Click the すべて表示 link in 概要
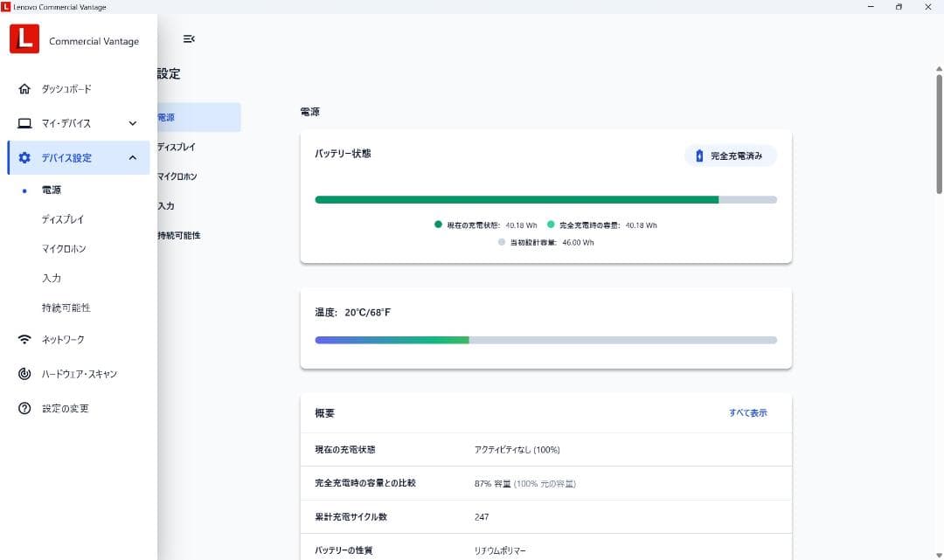Viewport: 944px width, 560px height. (x=747, y=413)
